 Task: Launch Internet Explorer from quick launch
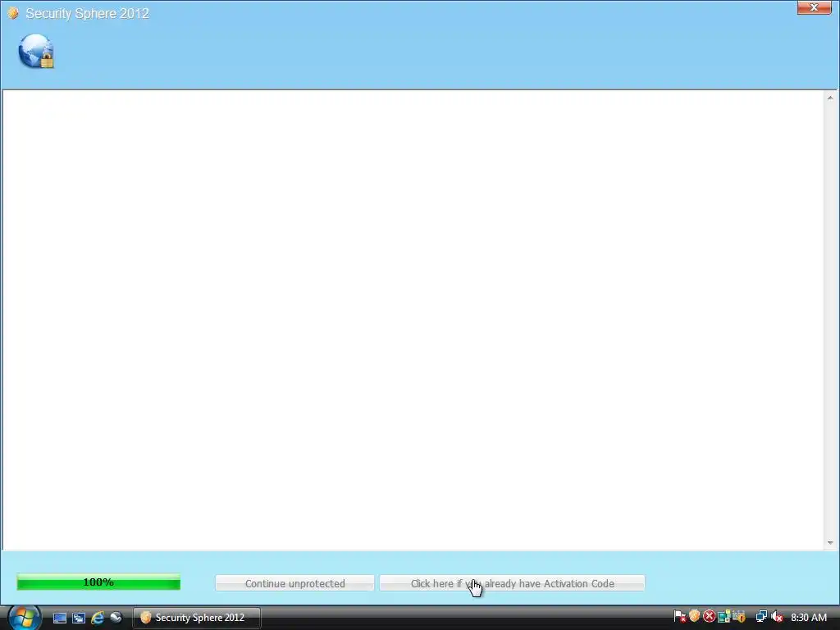[98, 618]
